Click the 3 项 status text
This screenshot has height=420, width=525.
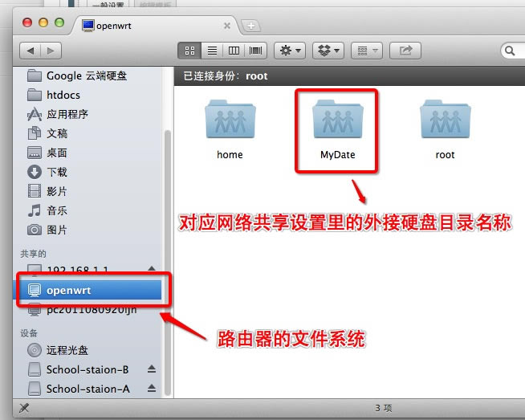click(384, 408)
